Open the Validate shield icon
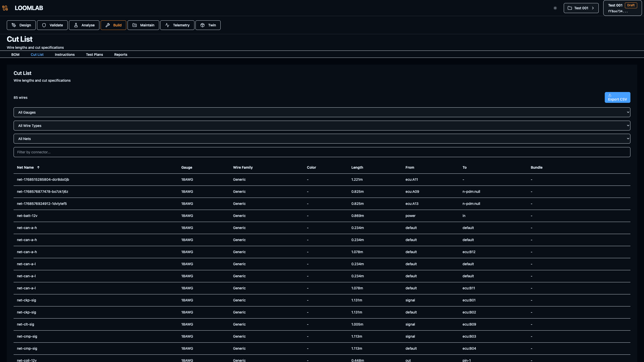The height and width of the screenshot is (362, 644). (x=44, y=25)
